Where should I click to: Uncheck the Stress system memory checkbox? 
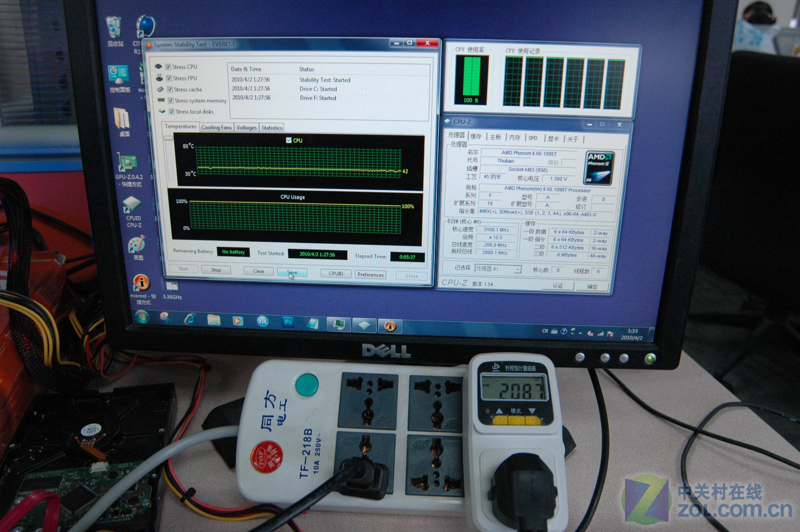171,101
